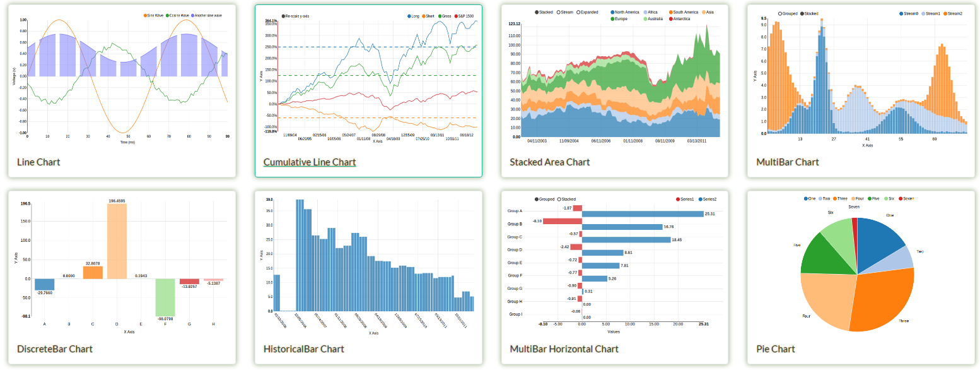The image size is (980, 370).
Task: Open the Pie Chart title link
Action: (776, 349)
